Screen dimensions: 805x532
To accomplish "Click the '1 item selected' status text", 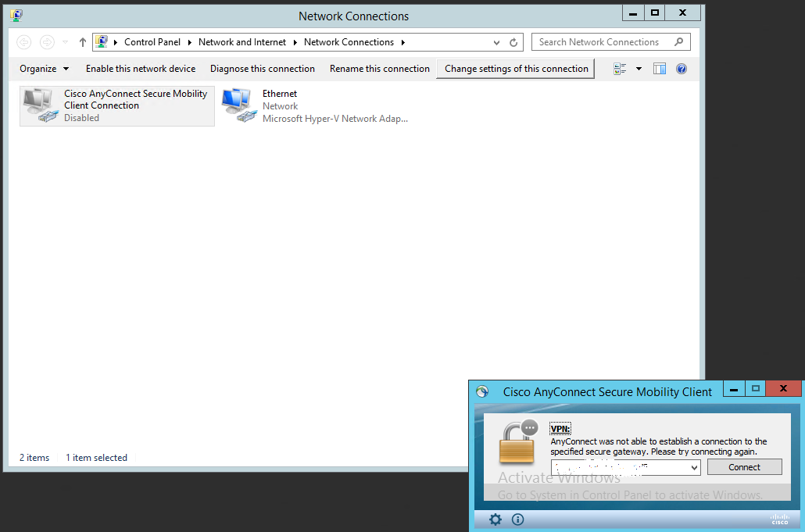I will (x=96, y=458).
